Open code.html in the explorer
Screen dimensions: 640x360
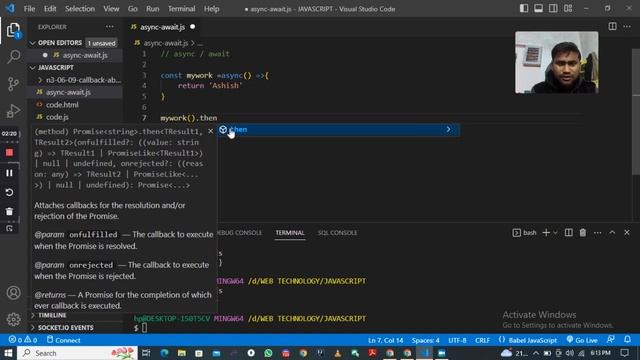[x=75, y=105]
